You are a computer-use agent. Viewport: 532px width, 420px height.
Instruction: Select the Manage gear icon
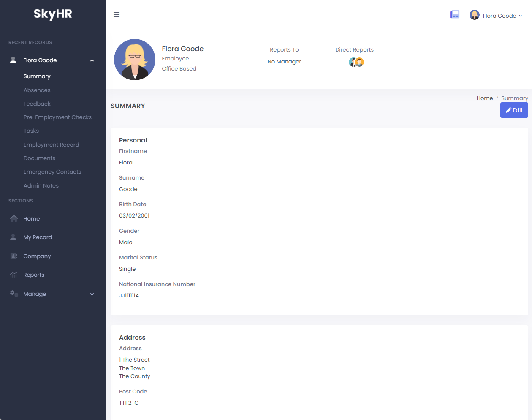pyautogui.click(x=13, y=294)
